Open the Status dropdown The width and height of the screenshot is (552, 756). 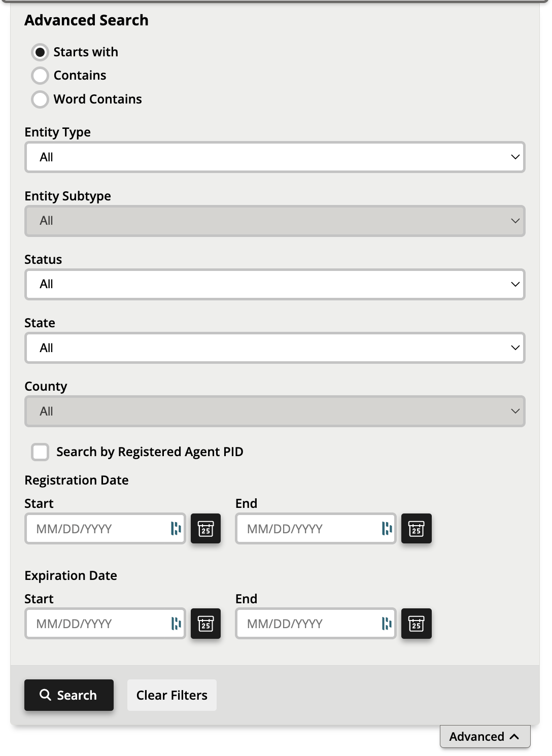[275, 284]
